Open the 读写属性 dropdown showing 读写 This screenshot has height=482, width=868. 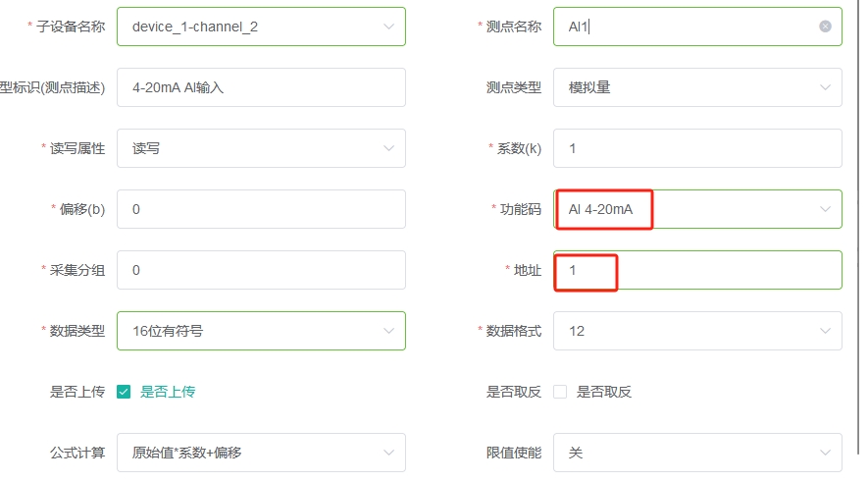pyautogui.click(x=261, y=148)
